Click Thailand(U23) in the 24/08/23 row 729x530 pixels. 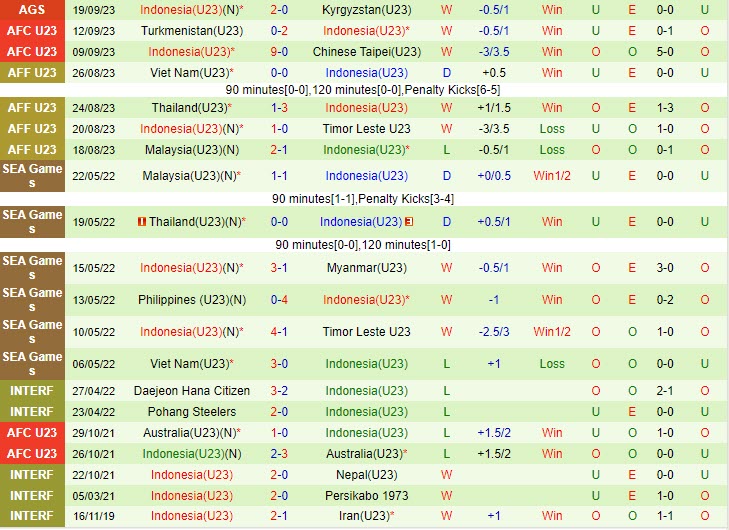tap(192, 107)
